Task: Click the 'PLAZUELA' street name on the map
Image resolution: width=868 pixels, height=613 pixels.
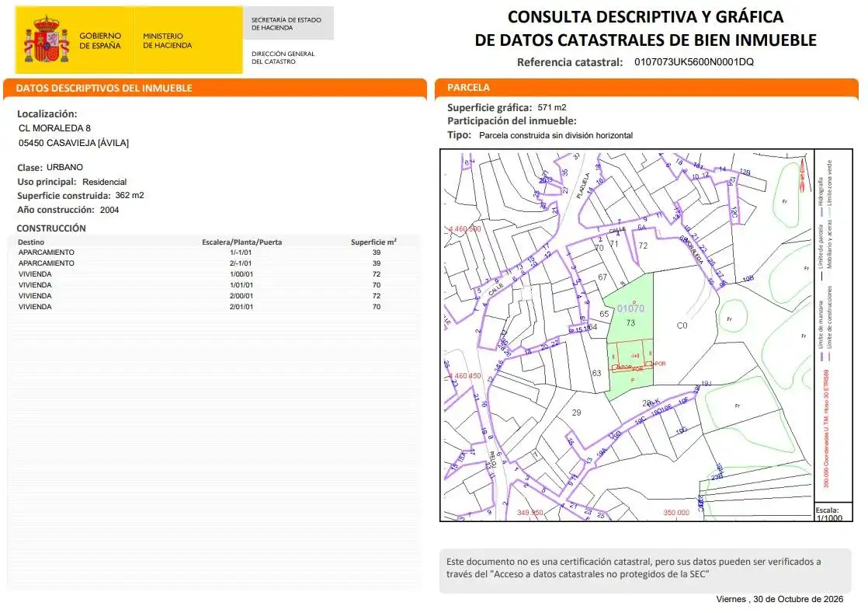Action: tap(583, 186)
